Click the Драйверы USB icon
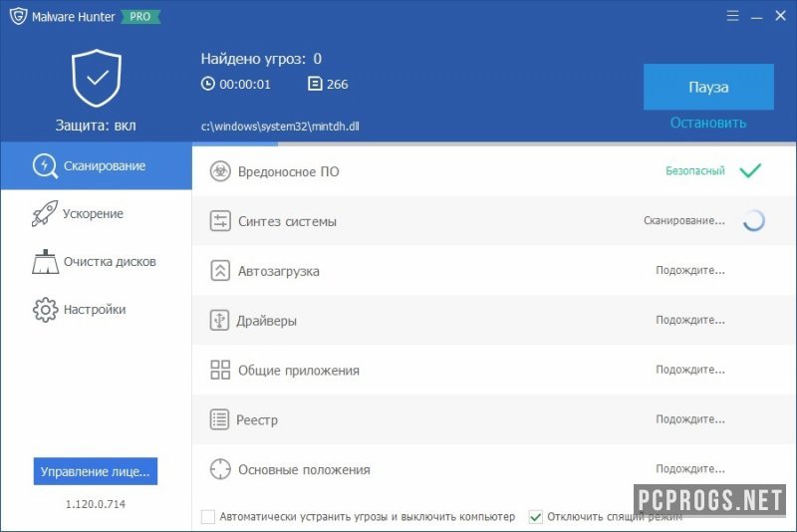 pos(219,321)
